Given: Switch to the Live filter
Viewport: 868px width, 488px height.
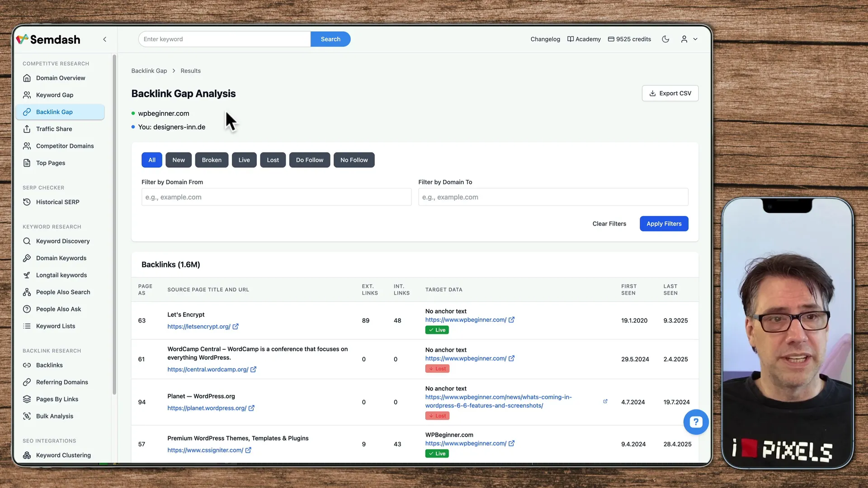Looking at the screenshot, I should coord(244,160).
